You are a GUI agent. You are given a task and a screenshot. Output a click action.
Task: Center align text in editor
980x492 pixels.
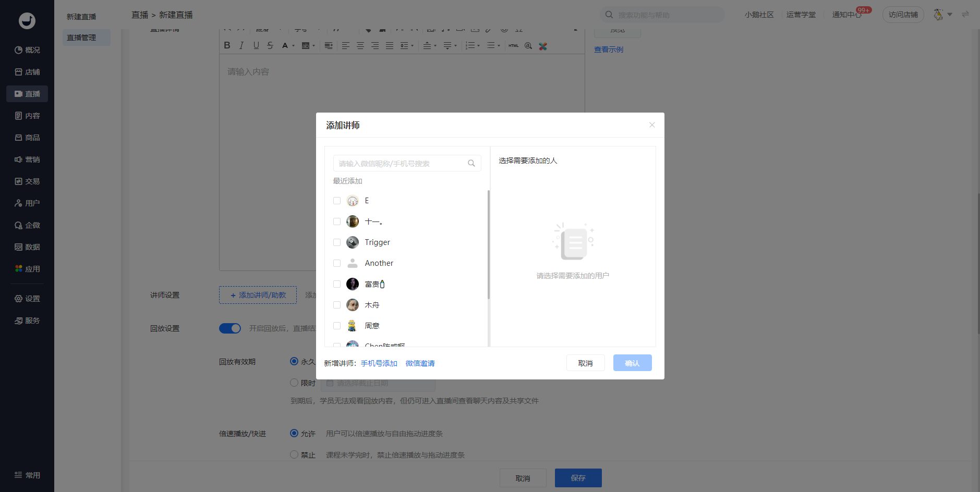(360, 46)
